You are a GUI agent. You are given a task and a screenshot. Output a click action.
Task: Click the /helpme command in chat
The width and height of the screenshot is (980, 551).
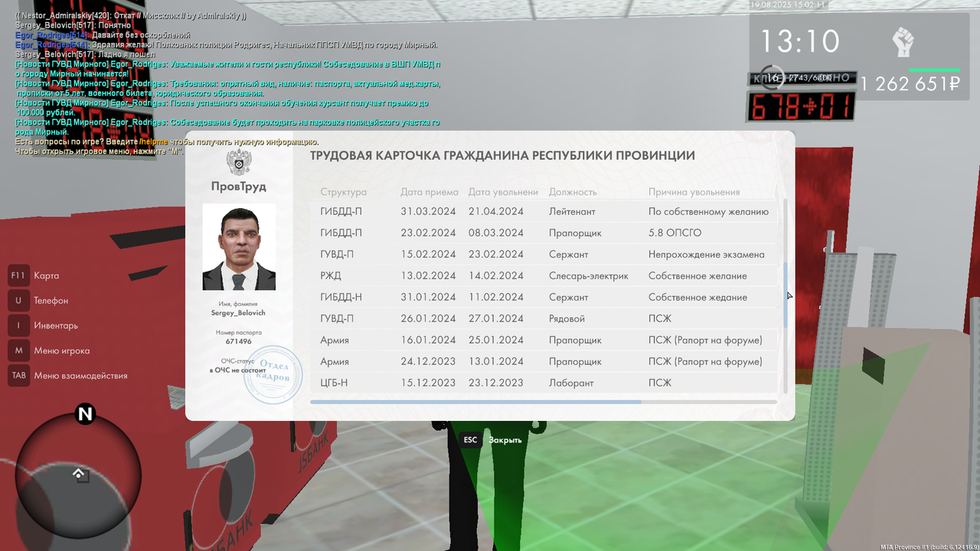[153, 142]
